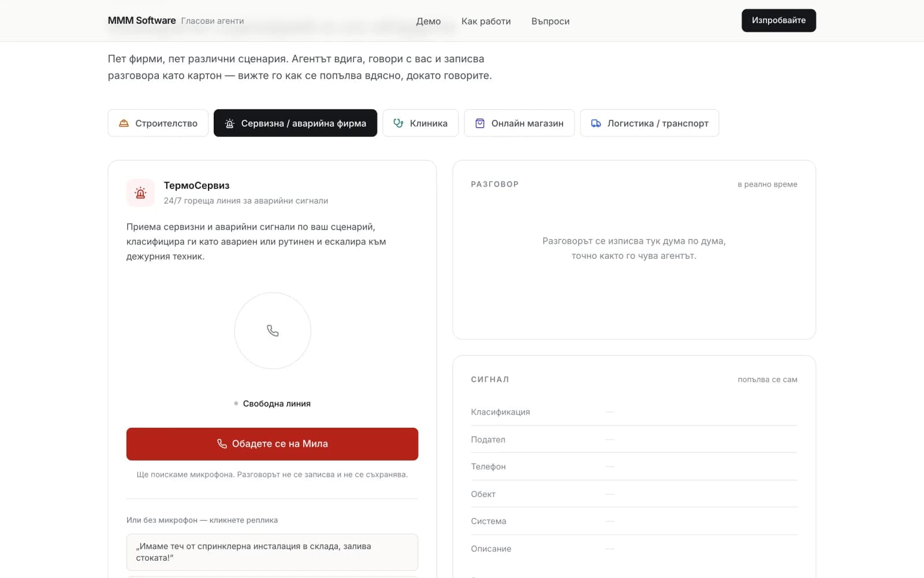Click the Свободна линия status label

[x=277, y=403]
